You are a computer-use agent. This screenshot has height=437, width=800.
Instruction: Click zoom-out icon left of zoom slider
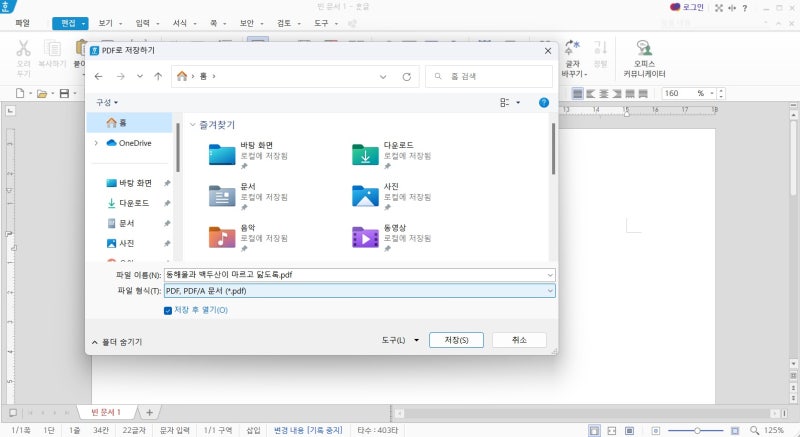point(656,431)
